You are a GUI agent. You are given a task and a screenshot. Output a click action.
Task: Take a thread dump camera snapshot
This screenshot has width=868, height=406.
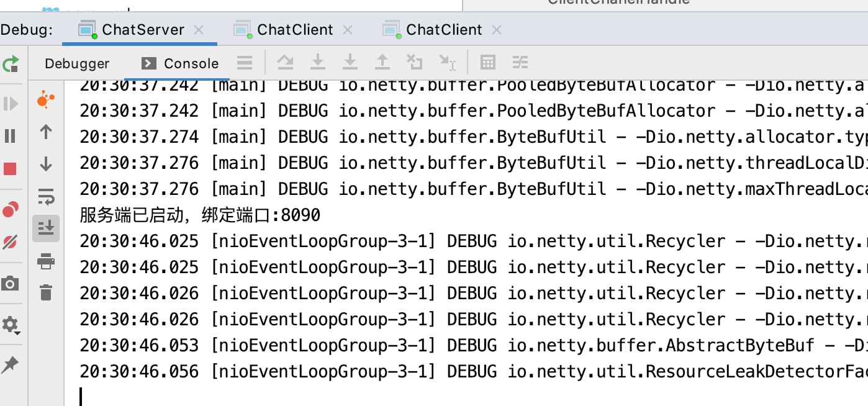tap(11, 284)
